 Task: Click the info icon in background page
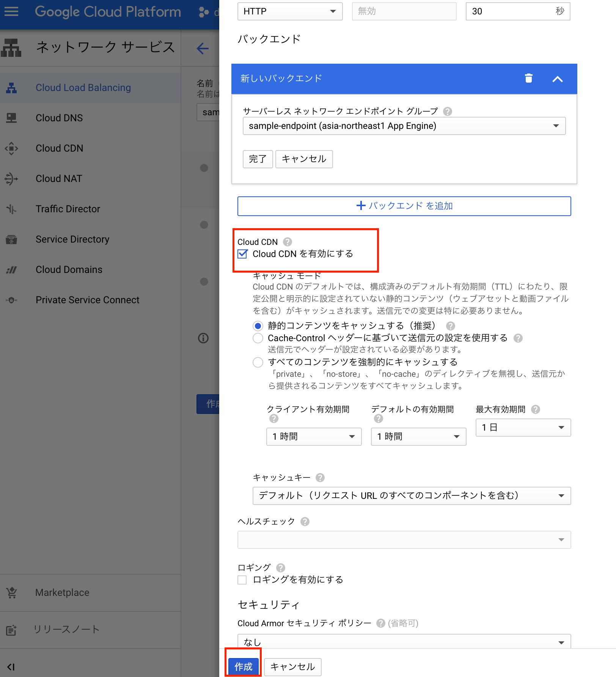pos(203,338)
